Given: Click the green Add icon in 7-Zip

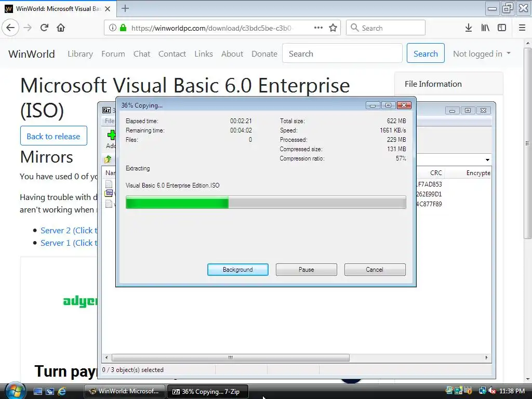Looking at the screenshot, I should pyautogui.click(x=111, y=135).
